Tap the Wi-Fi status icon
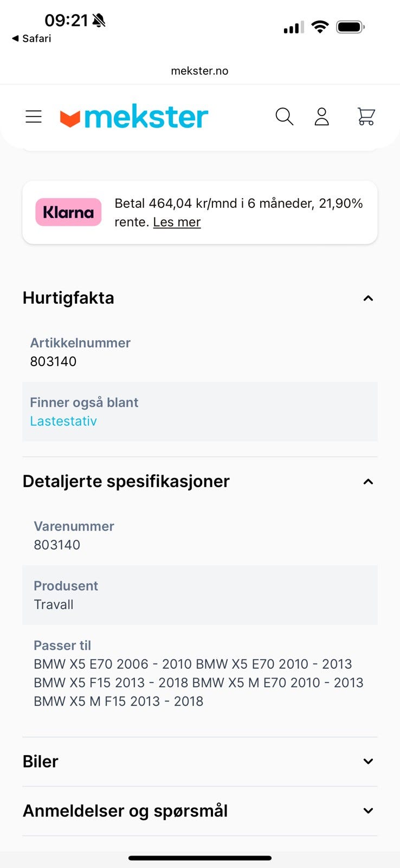The width and height of the screenshot is (400, 868). tap(320, 27)
